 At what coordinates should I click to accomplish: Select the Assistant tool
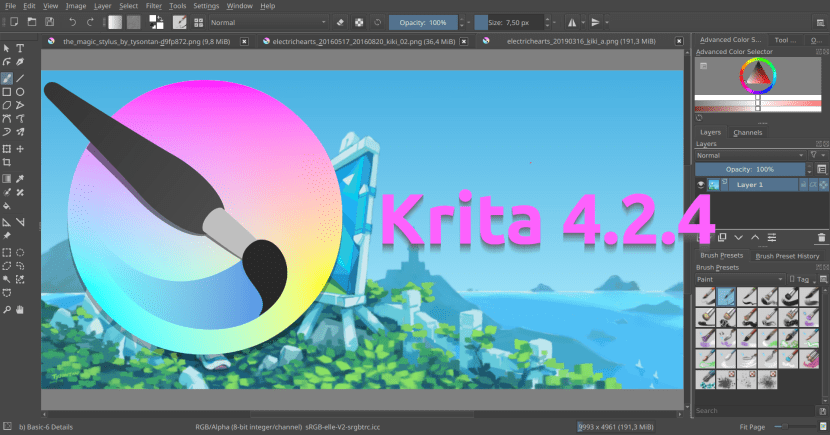7,222
